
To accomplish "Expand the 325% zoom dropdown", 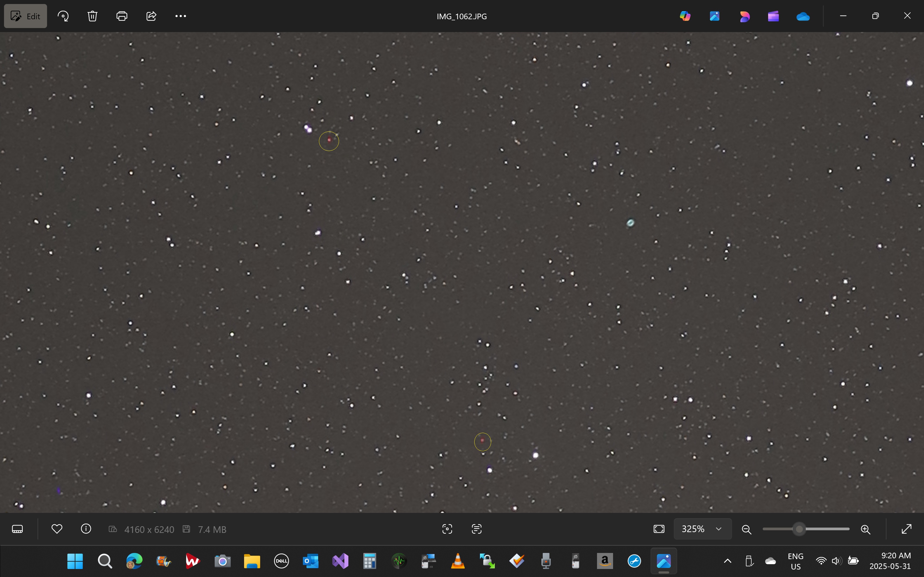I will (719, 529).
